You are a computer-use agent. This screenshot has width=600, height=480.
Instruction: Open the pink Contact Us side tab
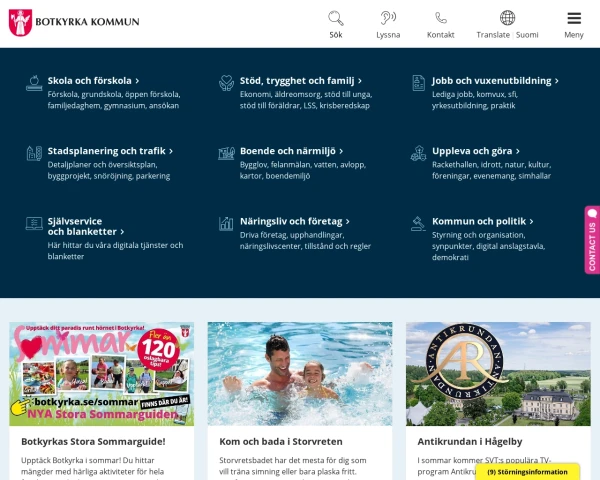[592, 240]
